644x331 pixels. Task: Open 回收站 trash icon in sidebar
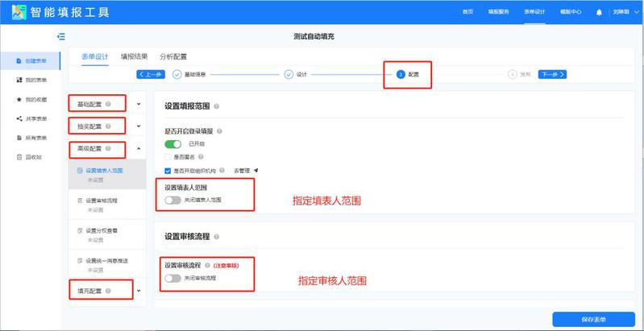[19, 157]
